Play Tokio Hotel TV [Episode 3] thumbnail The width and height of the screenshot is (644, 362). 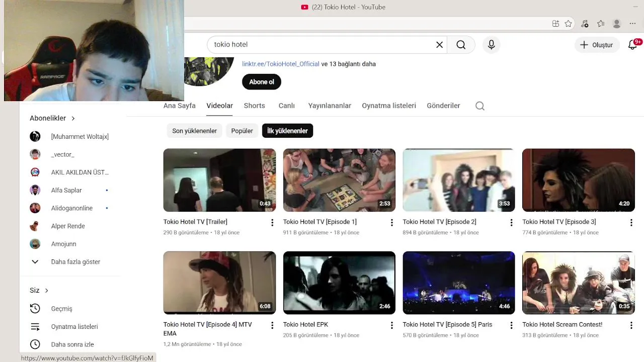tap(579, 180)
